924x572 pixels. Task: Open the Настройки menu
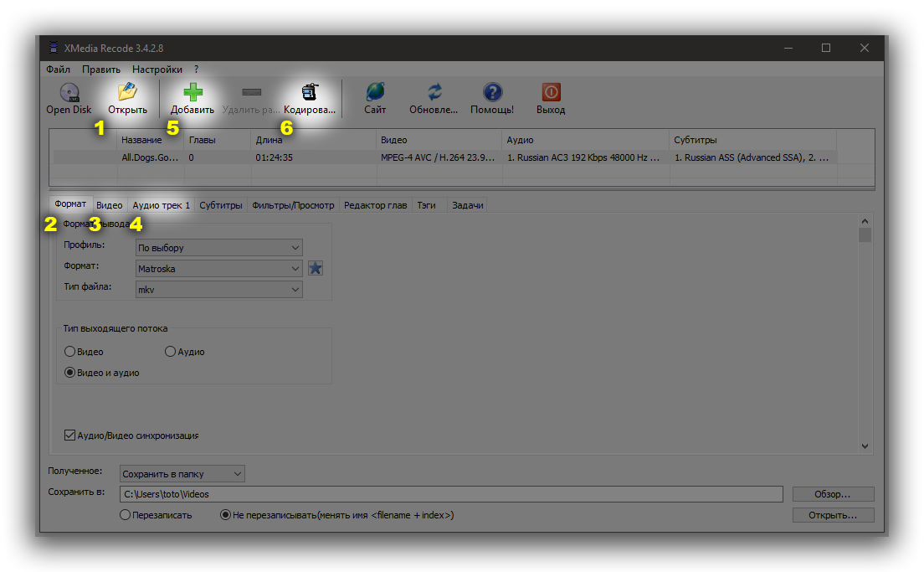pyautogui.click(x=157, y=70)
